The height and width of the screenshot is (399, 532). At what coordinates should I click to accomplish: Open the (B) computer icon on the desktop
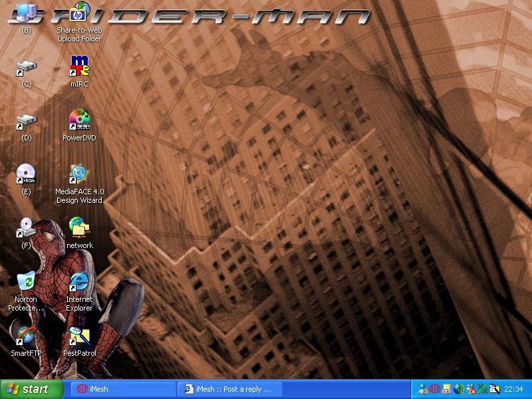[26, 12]
